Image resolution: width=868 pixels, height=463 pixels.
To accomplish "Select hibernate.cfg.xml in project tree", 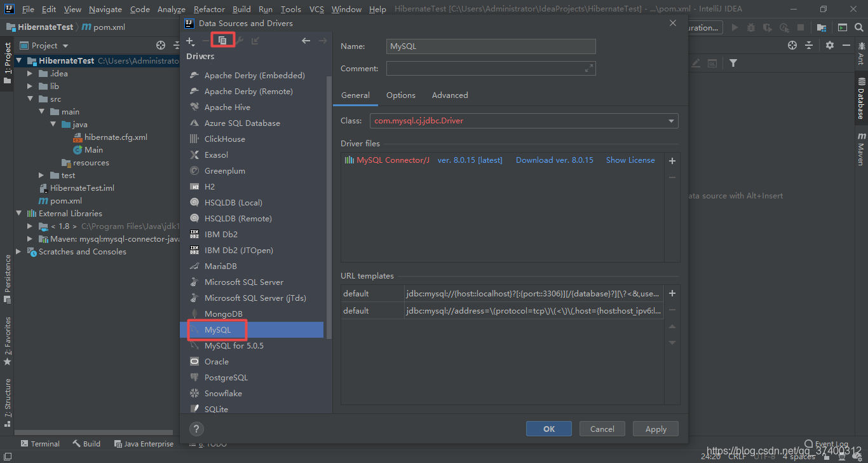I will click(116, 137).
